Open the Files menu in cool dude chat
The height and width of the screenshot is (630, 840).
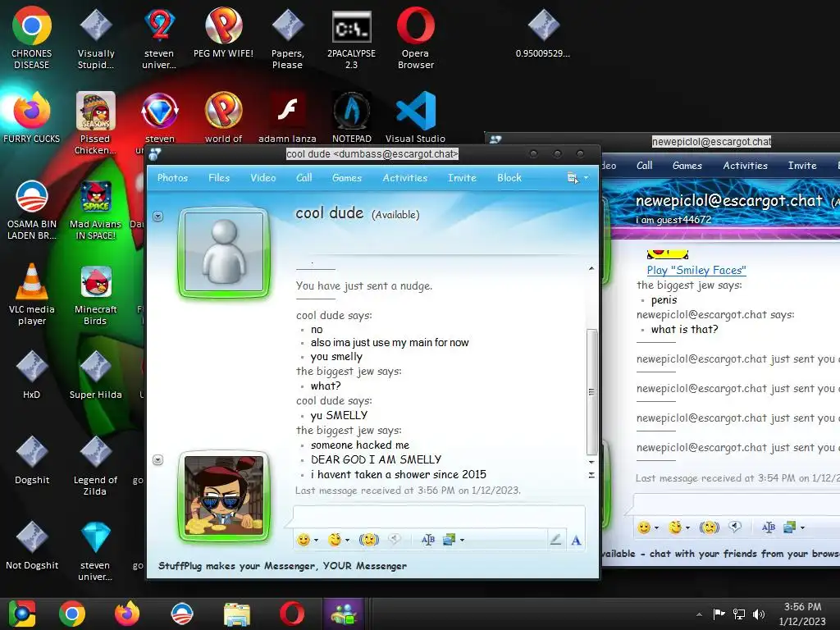click(218, 178)
